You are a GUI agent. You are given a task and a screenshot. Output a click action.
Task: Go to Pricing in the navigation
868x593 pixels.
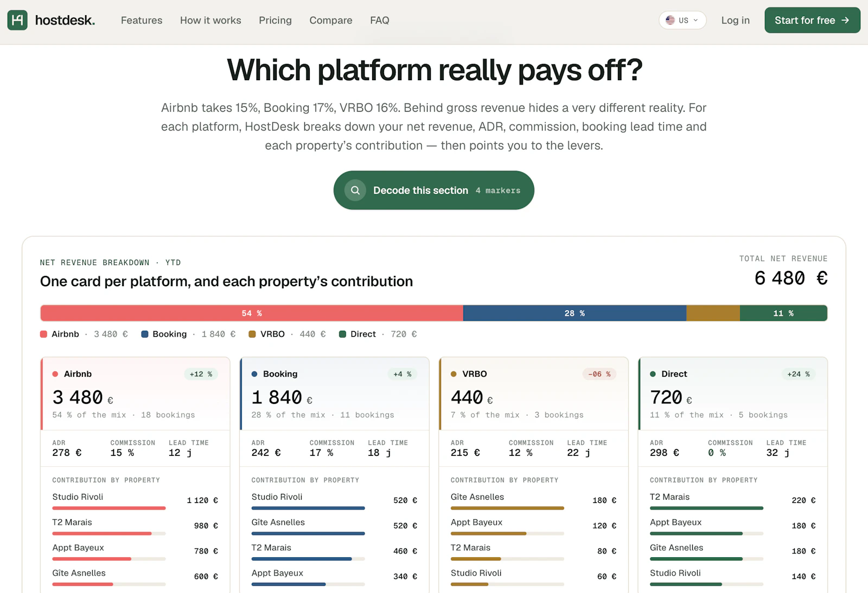pyautogui.click(x=275, y=20)
